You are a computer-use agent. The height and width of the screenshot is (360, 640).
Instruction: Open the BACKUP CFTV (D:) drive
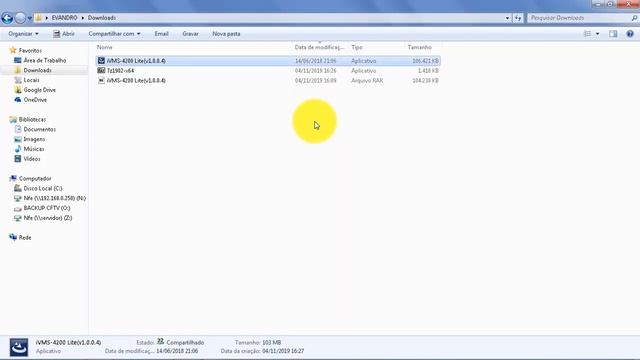[x=47, y=208]
